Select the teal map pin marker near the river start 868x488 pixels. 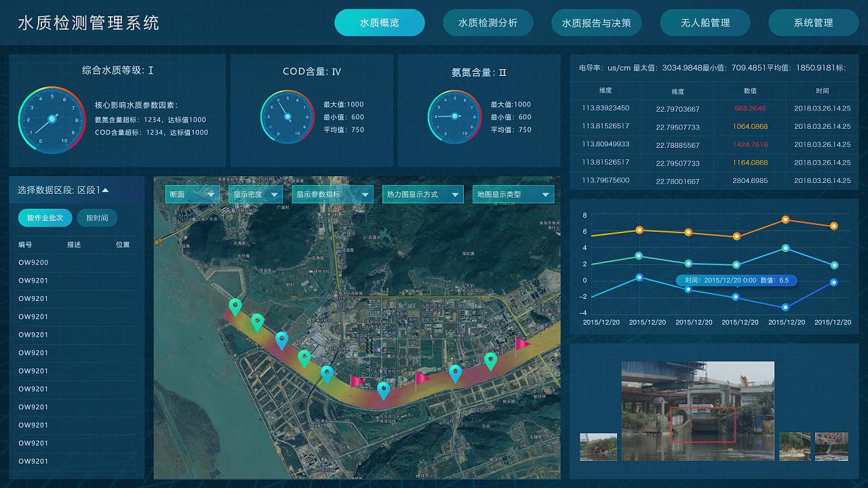click(235, 306)
